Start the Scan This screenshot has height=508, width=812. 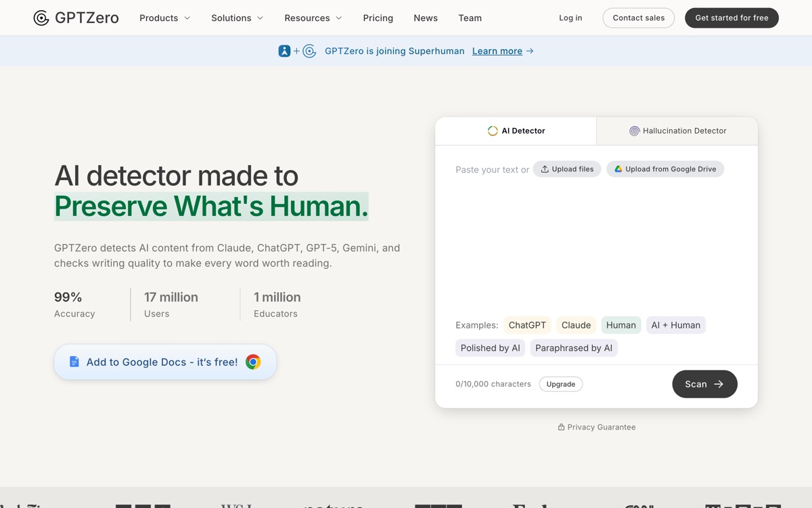(x=704, y=384)
